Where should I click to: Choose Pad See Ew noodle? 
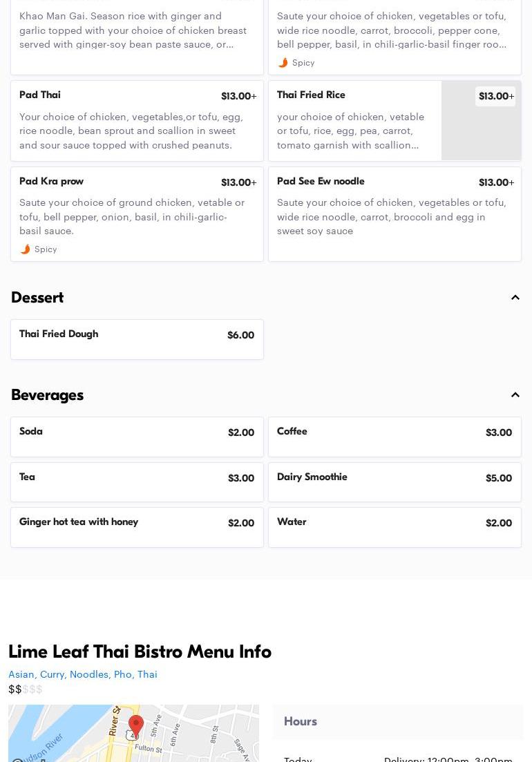point(395,214)
